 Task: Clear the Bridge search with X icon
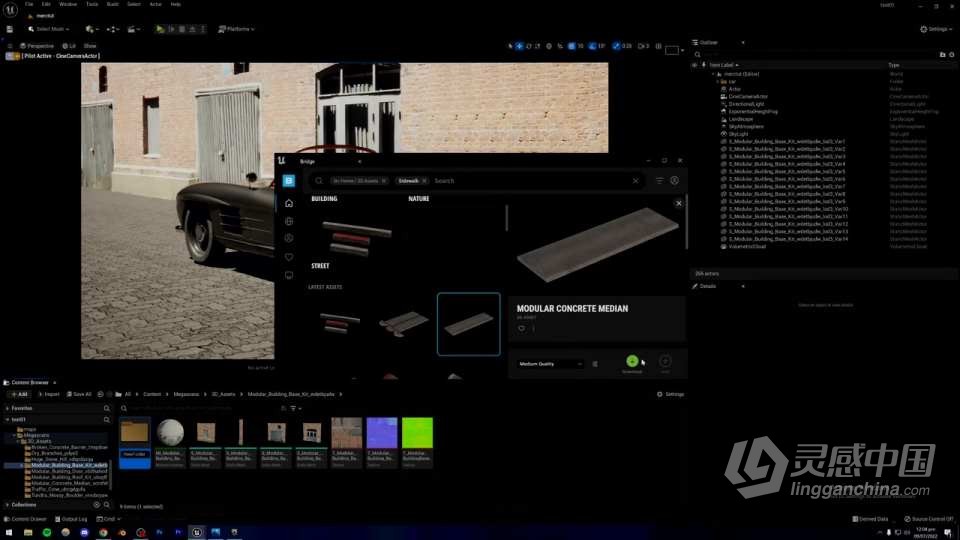coord(636,181)
